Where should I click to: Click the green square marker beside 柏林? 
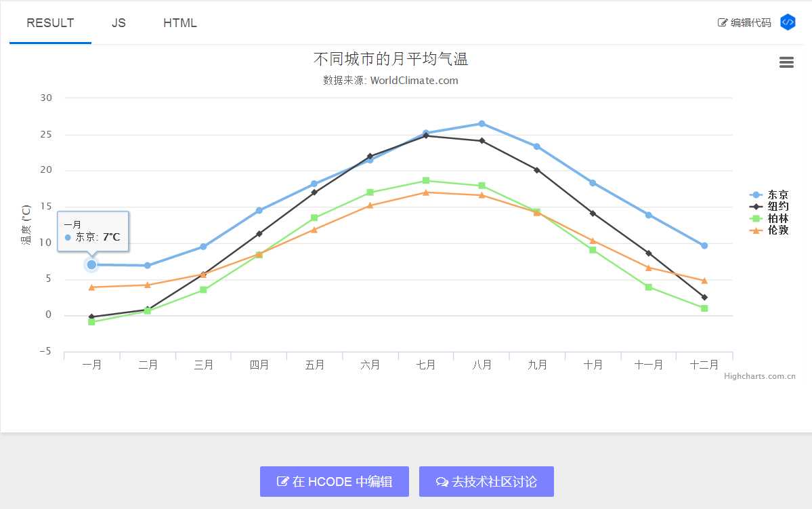756,218
